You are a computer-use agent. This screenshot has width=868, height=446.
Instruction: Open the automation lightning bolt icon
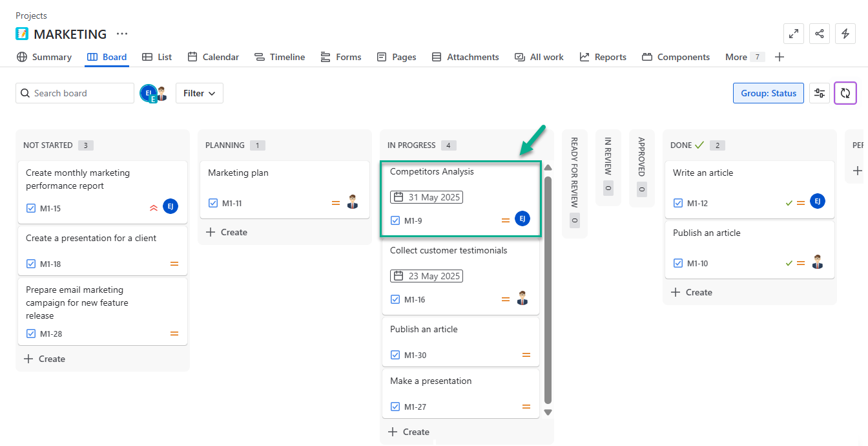click(845, 34)
